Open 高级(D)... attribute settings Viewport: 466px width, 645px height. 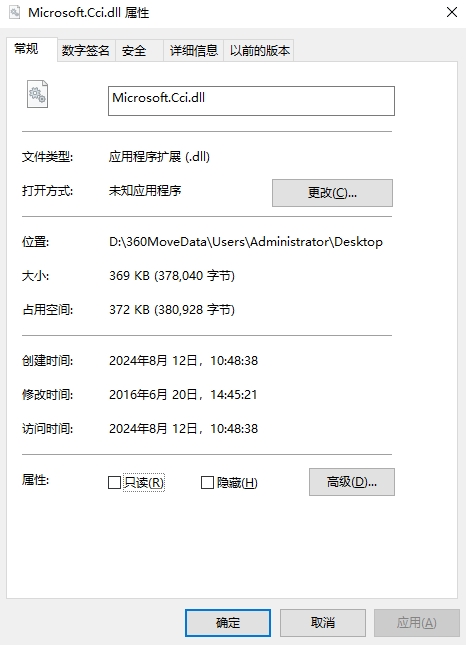point(352,482)
